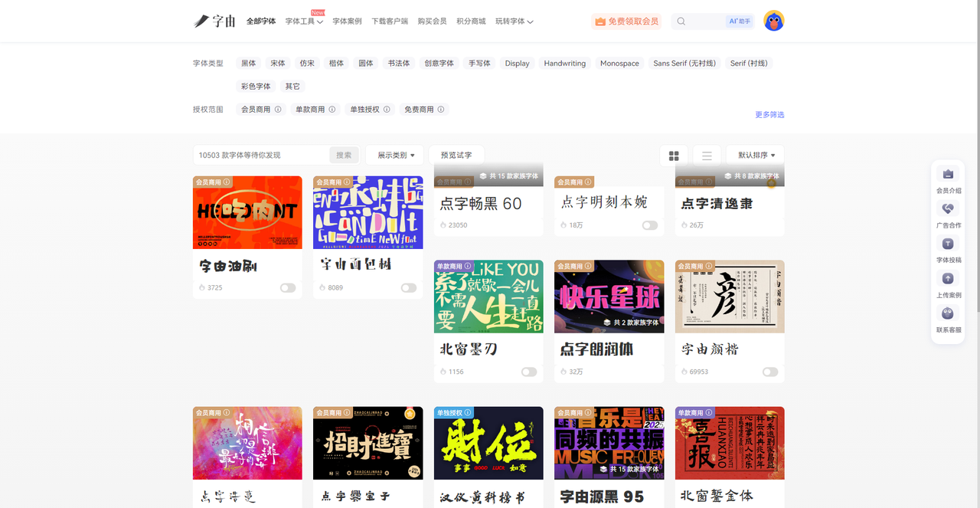Screen dimensions: 980x508
Task: Toggle the switch on 北窗墨刃 card
Action: tap(529, 372)
